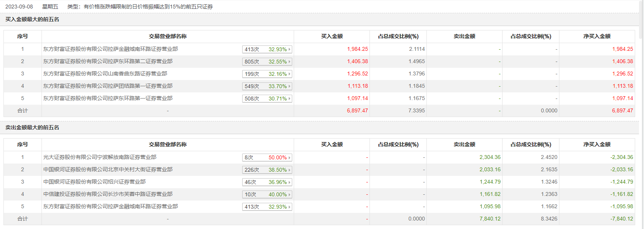The image size is (644, 229).
Task: Expand the 805次 32.55% stats badge
Action: [267, 62]
